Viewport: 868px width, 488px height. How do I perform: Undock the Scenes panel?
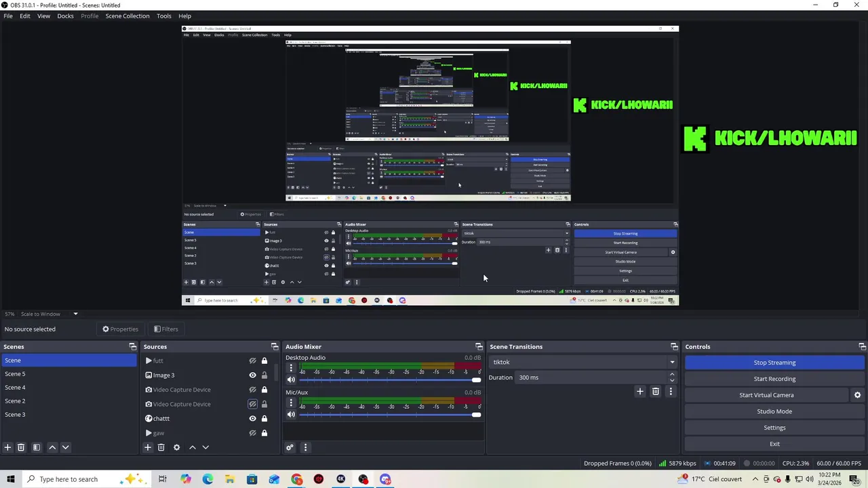pos(133,346)
